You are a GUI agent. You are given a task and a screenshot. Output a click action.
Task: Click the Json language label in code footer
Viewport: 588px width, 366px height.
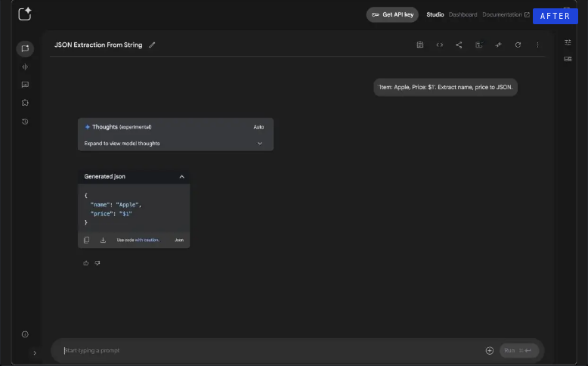(179, 240)
